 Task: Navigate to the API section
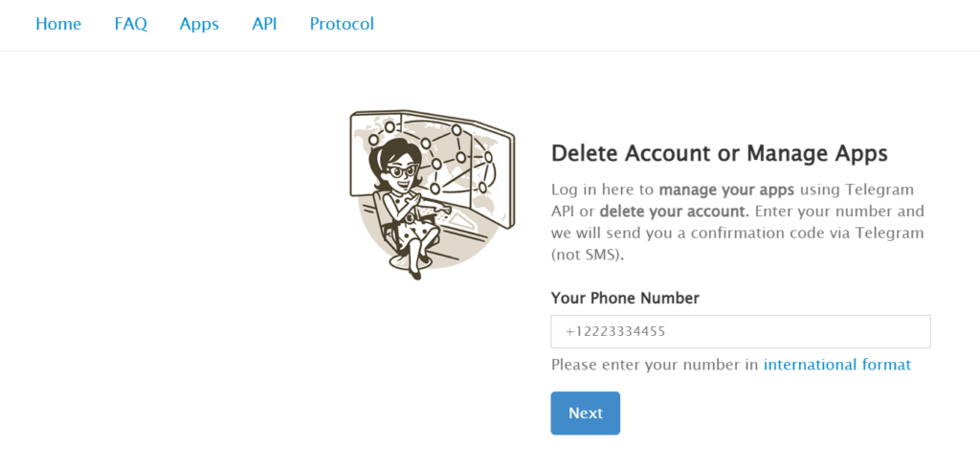click(x=264, y=24)
